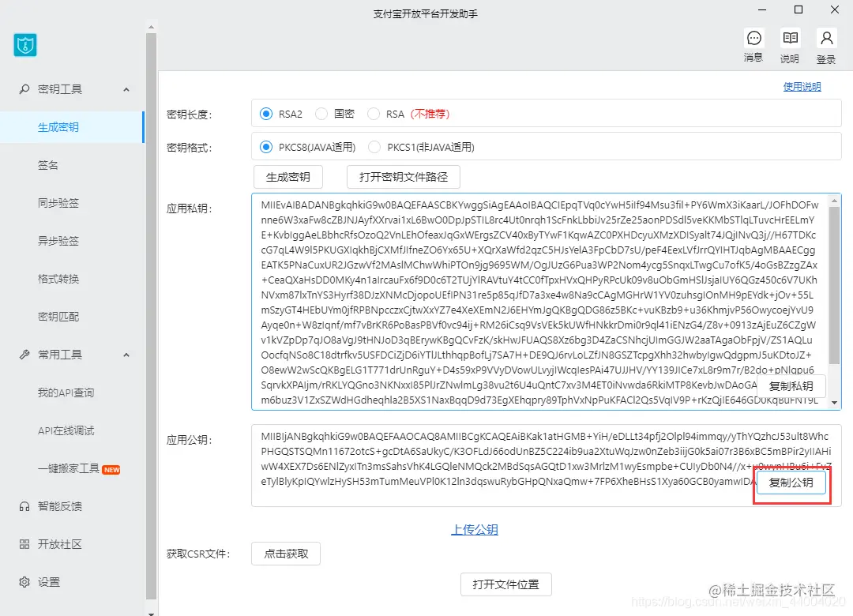This screenshot has height=616, width=853.
Task: Select the RSA2 key length option
Action: (266, 114)
